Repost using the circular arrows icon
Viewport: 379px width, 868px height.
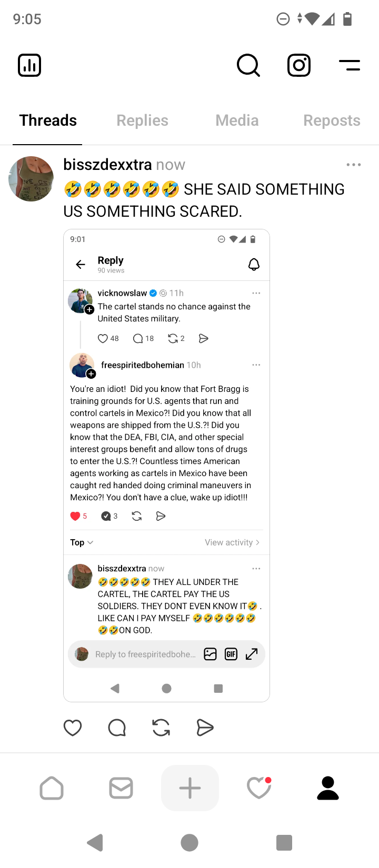[x=161, y=728]
